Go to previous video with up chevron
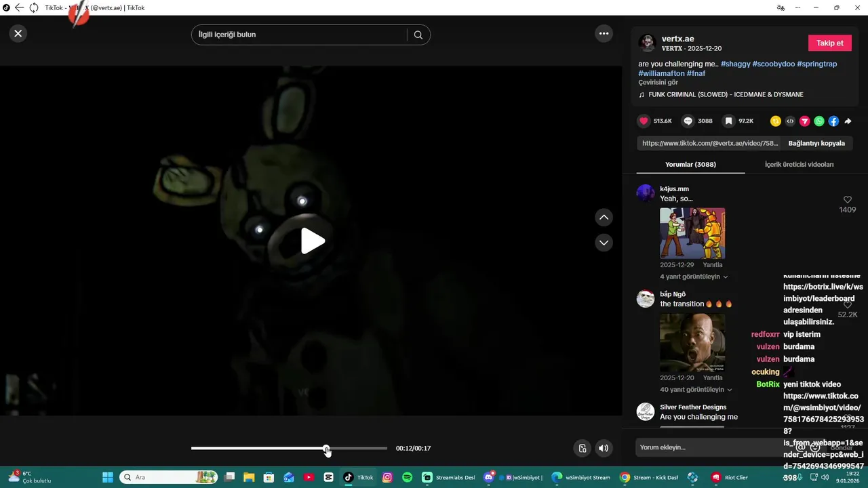 point(604,217)
